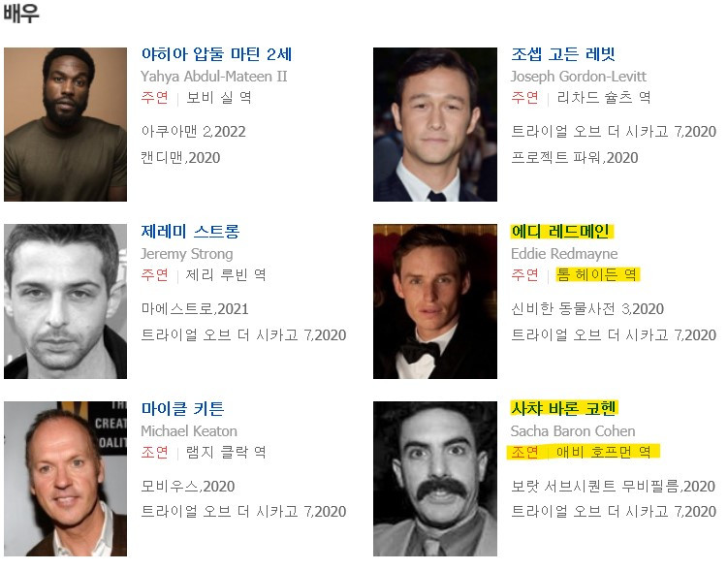Open the film 프로젝트 파워, 2020

click(x=575, y=158)
